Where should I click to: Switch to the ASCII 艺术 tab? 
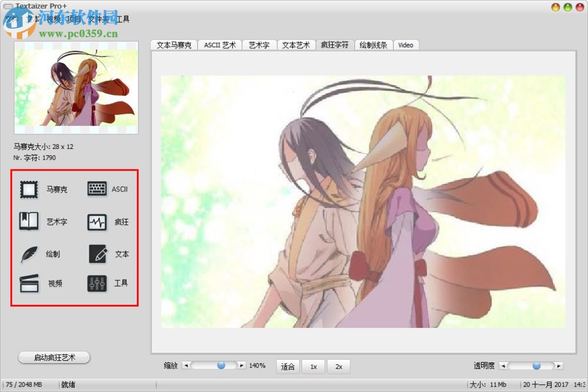[219, 45]
